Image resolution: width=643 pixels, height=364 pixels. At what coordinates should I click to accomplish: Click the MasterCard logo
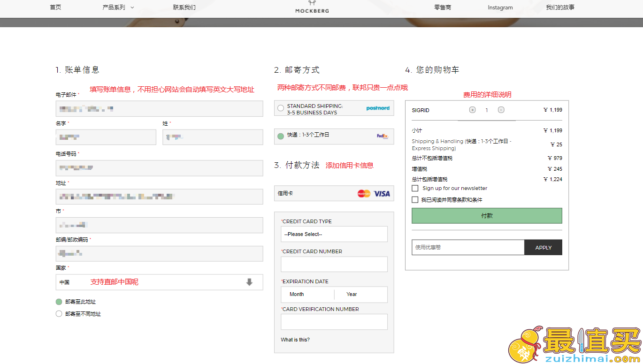364,193
